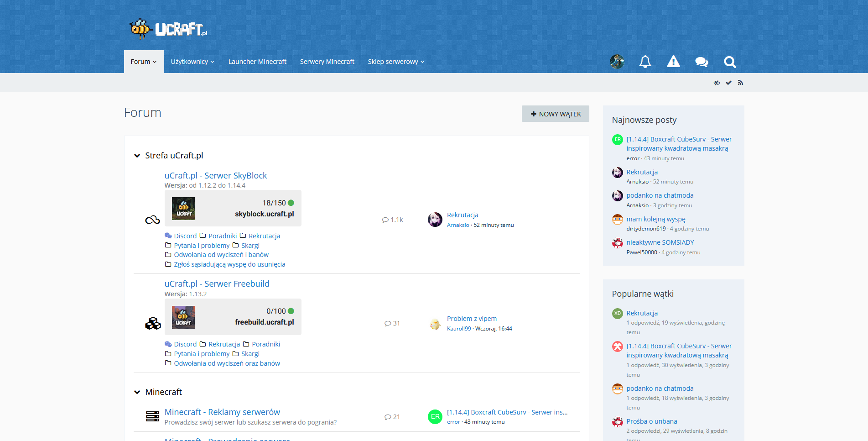Click the warning triangle alerts icon

coord(673,62)
